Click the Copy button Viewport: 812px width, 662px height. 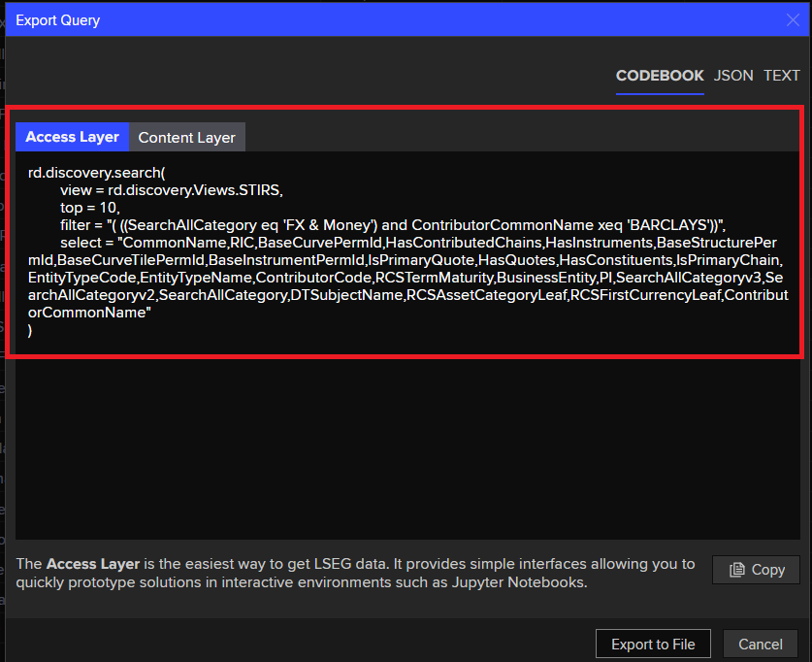(x=756, y=570)
